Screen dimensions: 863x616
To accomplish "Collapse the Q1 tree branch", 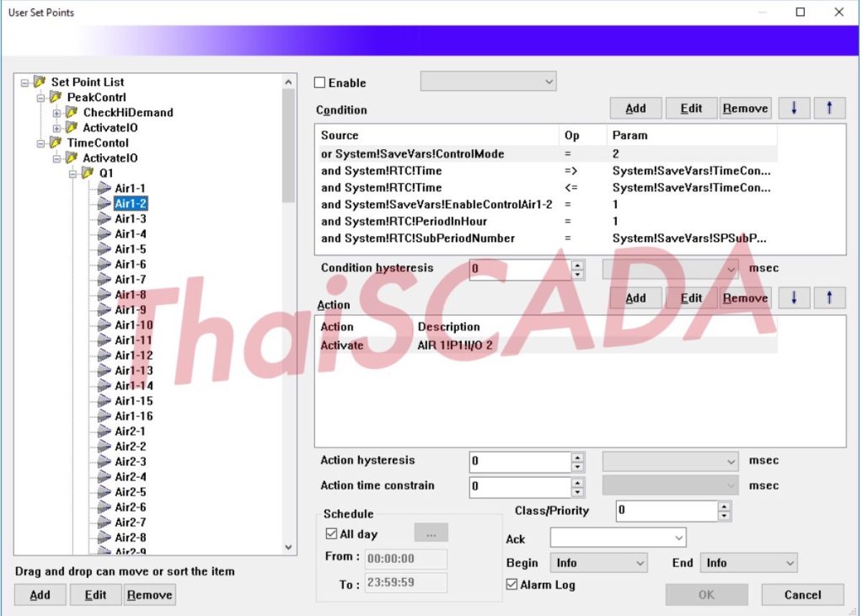I will coord(73,173).
